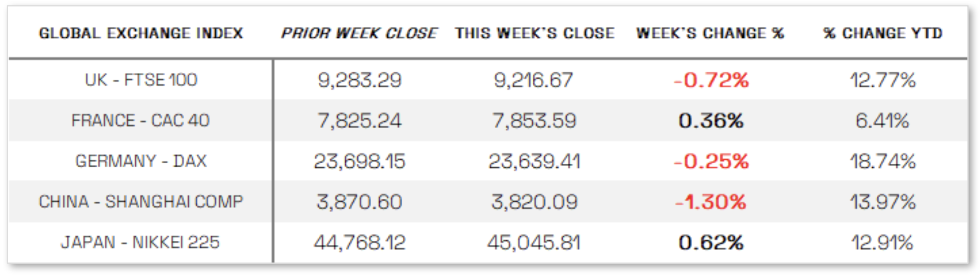Viewport: 980px width, 275px height.
Task: Select the This Week's Close header
Action: coord(535,33)
